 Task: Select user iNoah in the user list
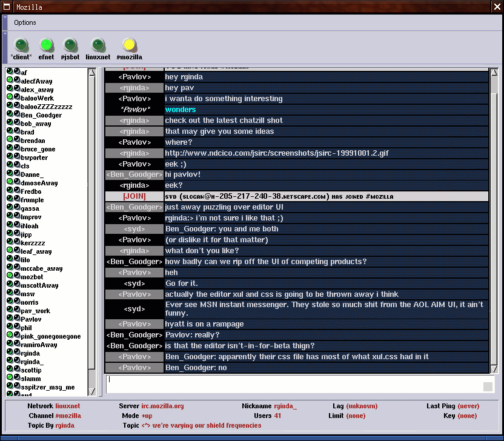pyautogui.click(x=30, y=226)
